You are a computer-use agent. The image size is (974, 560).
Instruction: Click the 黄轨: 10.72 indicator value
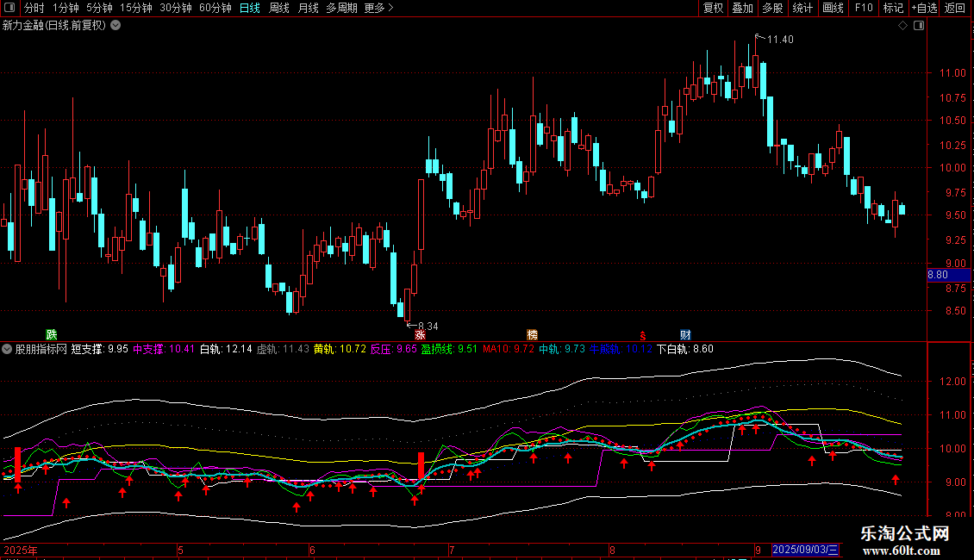[340, 349]
